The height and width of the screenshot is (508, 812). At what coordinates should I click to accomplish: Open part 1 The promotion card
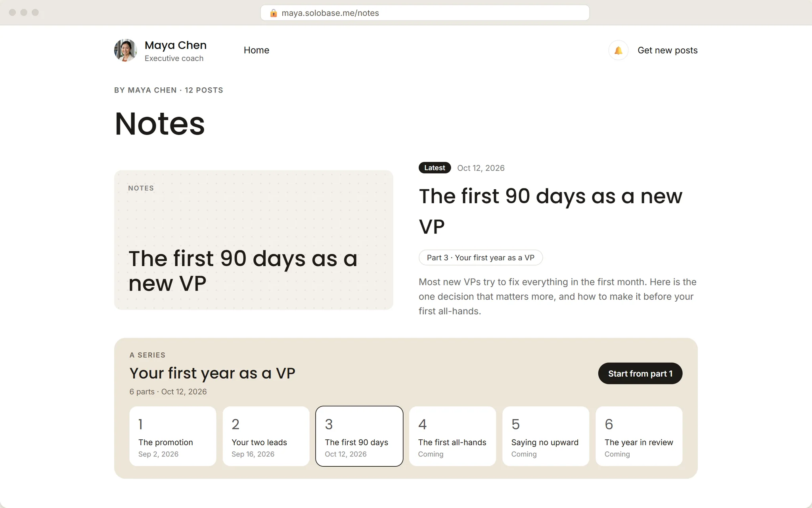[x=173, y=436]
